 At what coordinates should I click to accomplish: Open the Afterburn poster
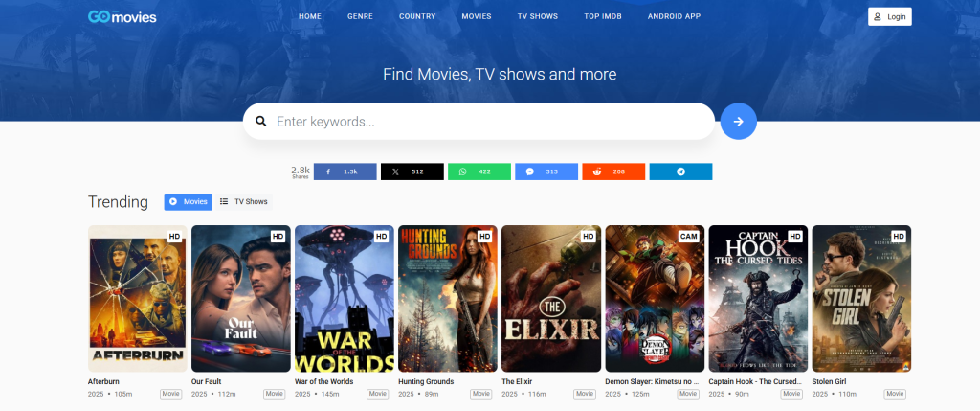pyautogui.click(x=138, y=298)
